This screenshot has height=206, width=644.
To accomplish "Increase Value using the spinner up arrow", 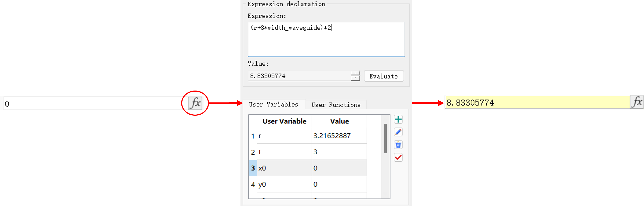I will [355, 73].
